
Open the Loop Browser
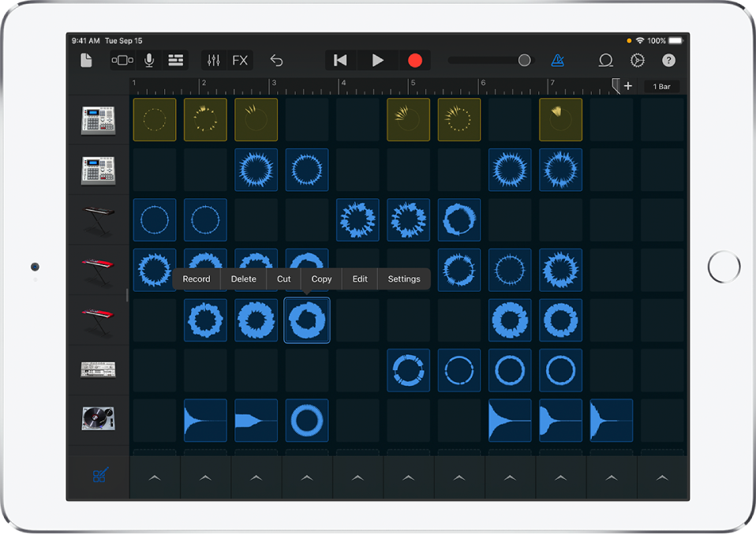tap(605, 60)
